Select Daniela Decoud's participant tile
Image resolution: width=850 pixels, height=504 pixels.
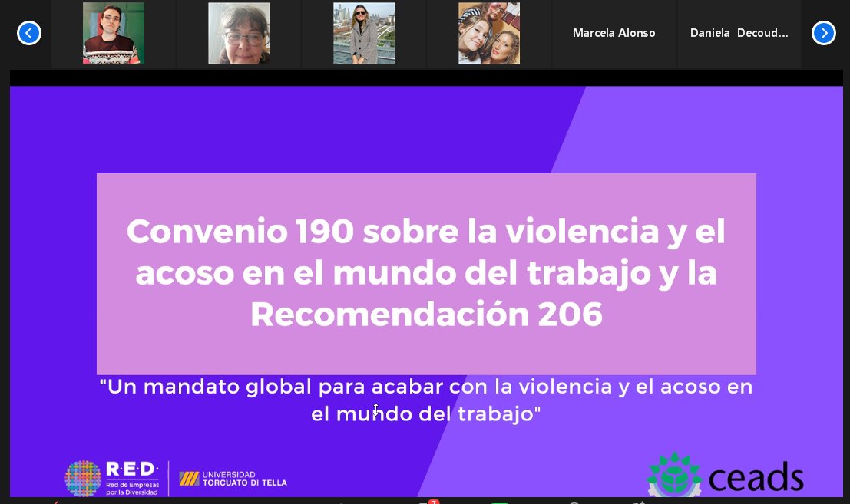(x=739, y=33)
